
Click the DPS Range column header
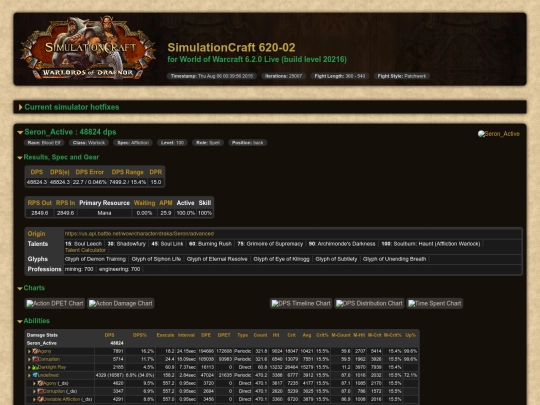[127, 172]
